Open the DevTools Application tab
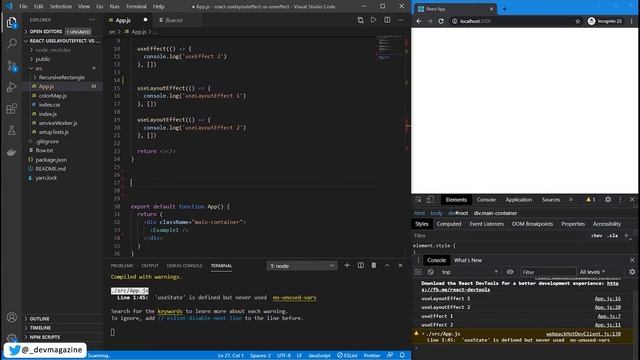640x360 pixels. (518, 200)
